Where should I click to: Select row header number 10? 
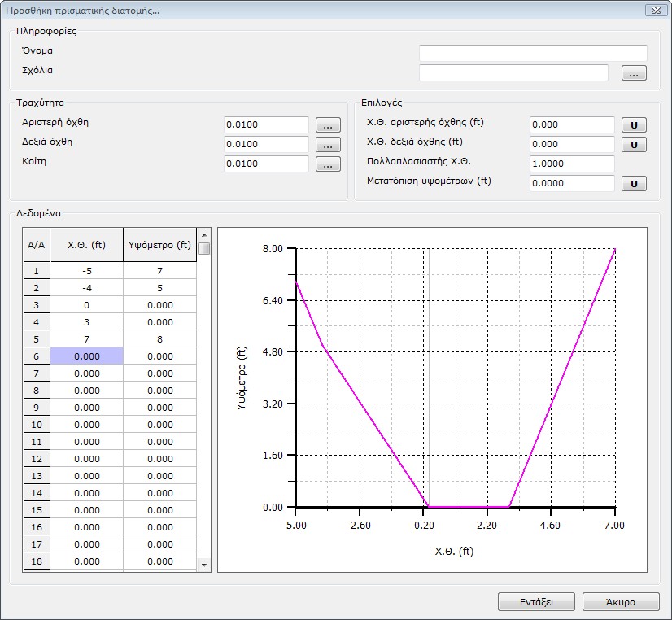36,425
